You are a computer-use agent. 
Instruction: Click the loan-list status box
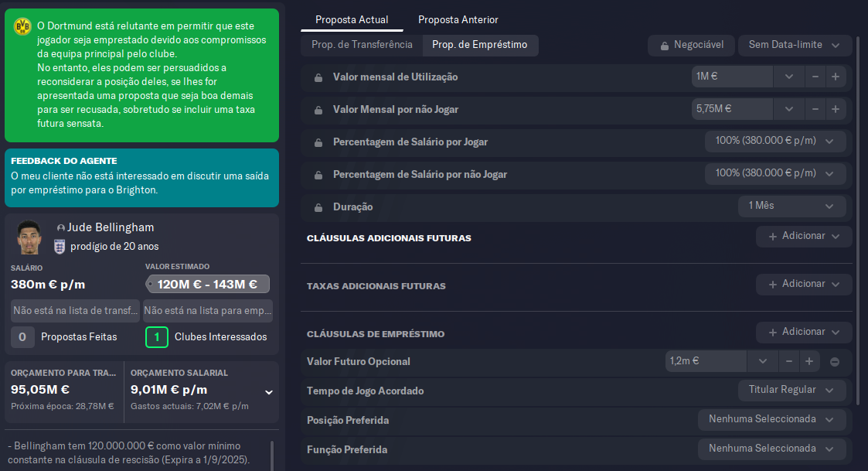208,311
